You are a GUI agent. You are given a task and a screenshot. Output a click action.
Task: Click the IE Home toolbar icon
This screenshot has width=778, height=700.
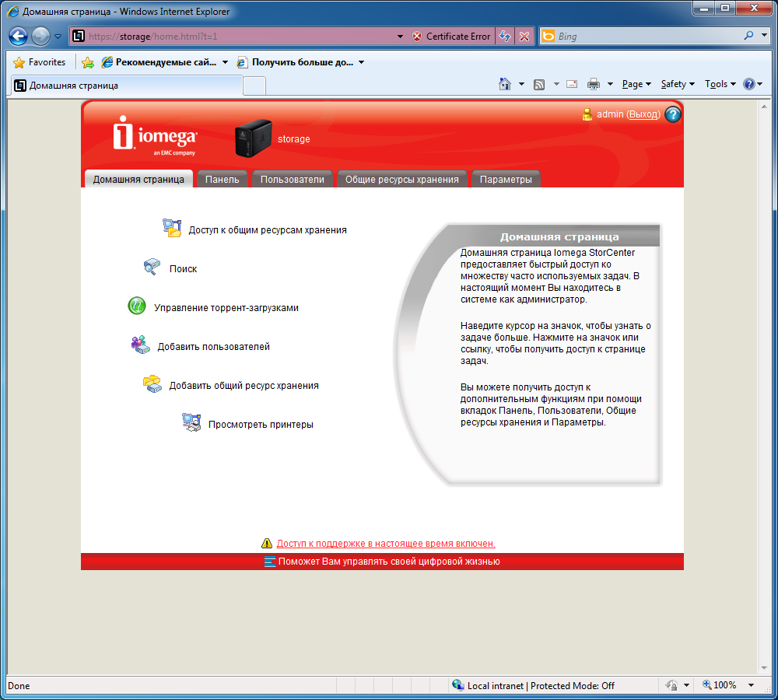505,84
